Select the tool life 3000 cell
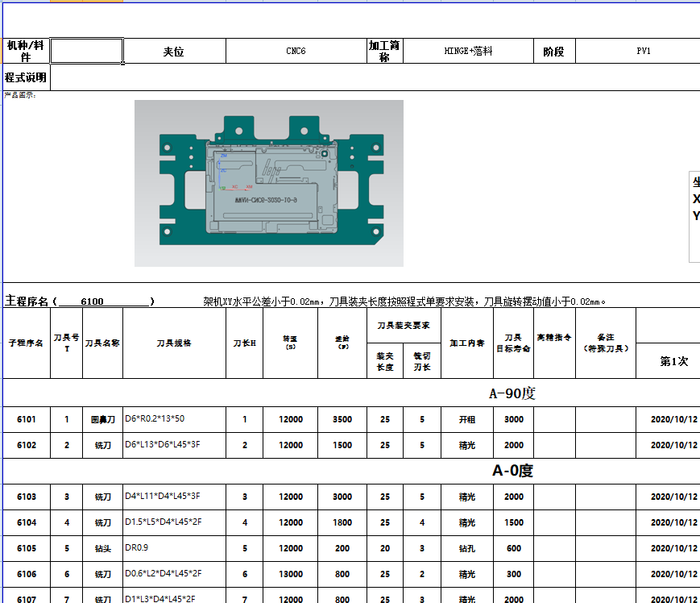This screenshot has height=603, width=700. (x=513, y=419)
